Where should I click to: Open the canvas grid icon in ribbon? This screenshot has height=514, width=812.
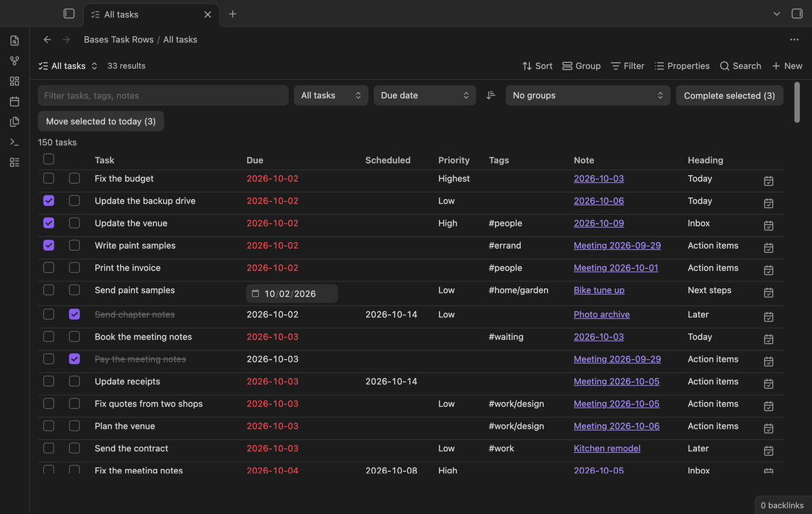click(x=14, y=81)
